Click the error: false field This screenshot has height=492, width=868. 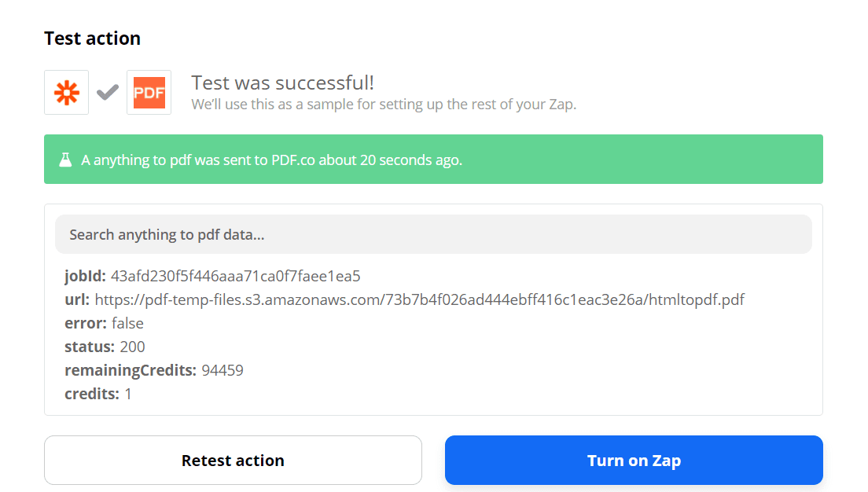pyautogui.click(x=103, y=323)
